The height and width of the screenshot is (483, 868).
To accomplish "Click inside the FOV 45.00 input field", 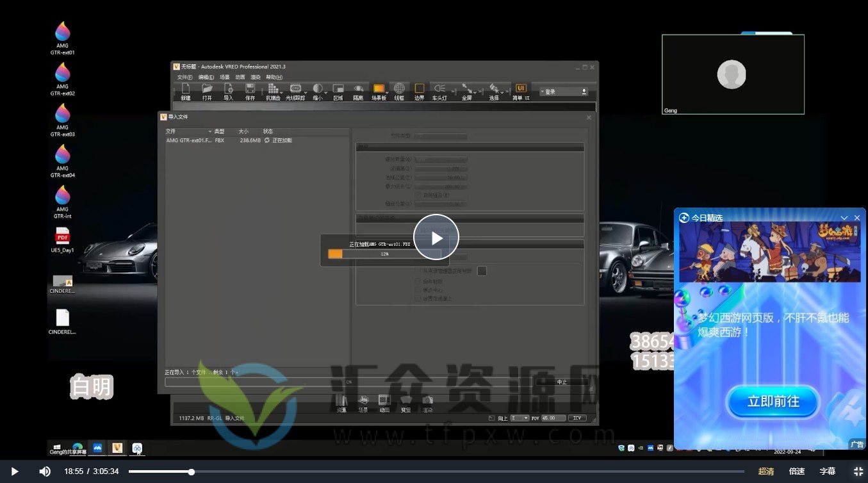I will click(553, 418).
